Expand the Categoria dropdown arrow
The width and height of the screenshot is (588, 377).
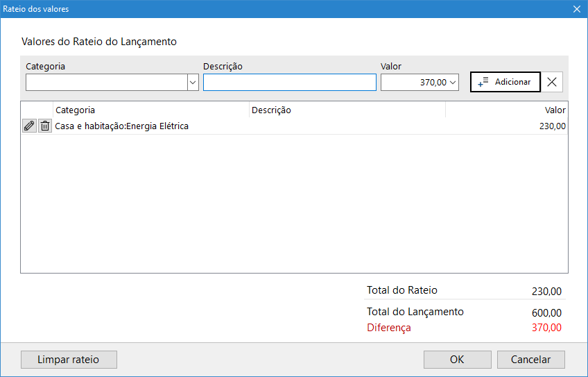tap(193, 83)
